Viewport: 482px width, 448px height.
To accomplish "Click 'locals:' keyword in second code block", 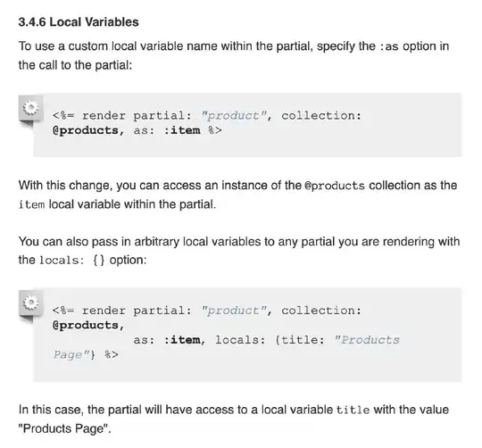I will pos(240,340).
